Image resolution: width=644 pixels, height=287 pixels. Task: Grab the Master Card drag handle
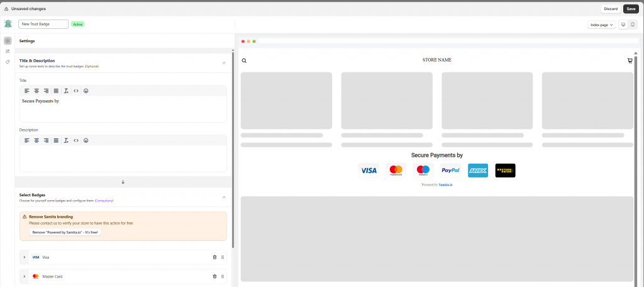coord(223,277)
